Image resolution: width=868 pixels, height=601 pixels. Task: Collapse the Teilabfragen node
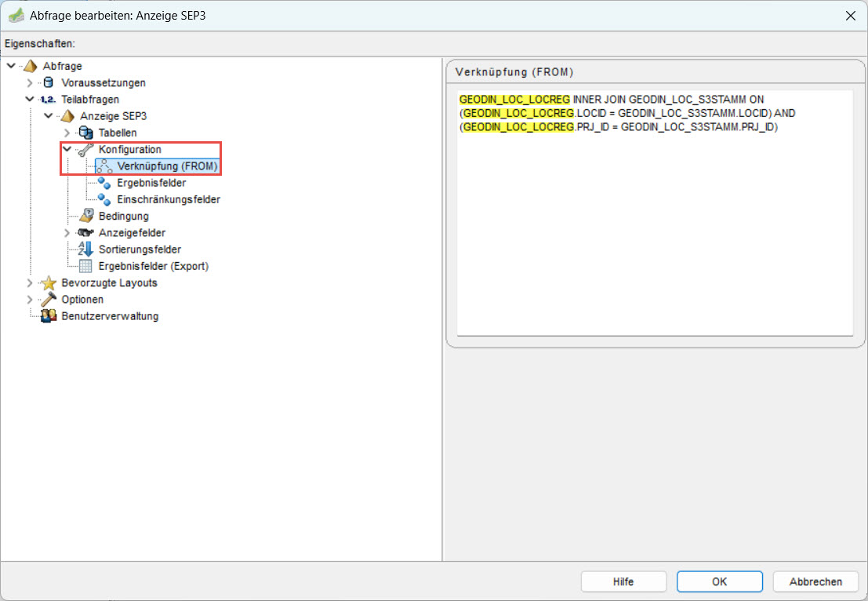[30, 99]
